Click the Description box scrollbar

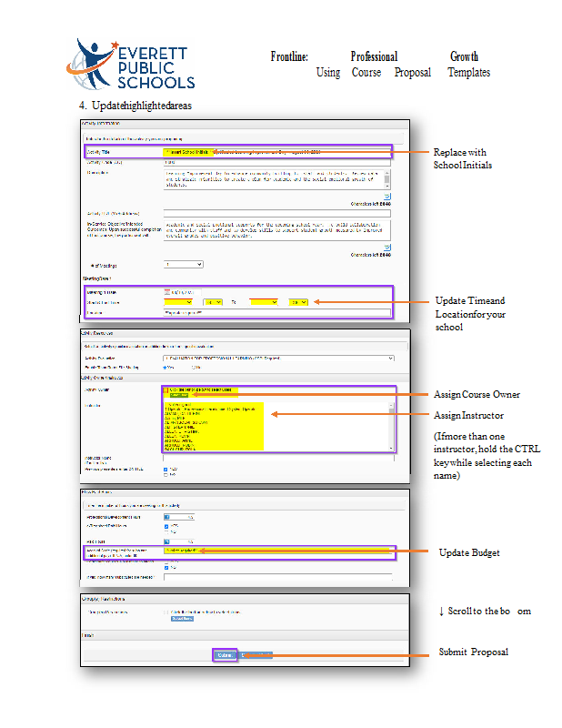click(x=387, y=178)
